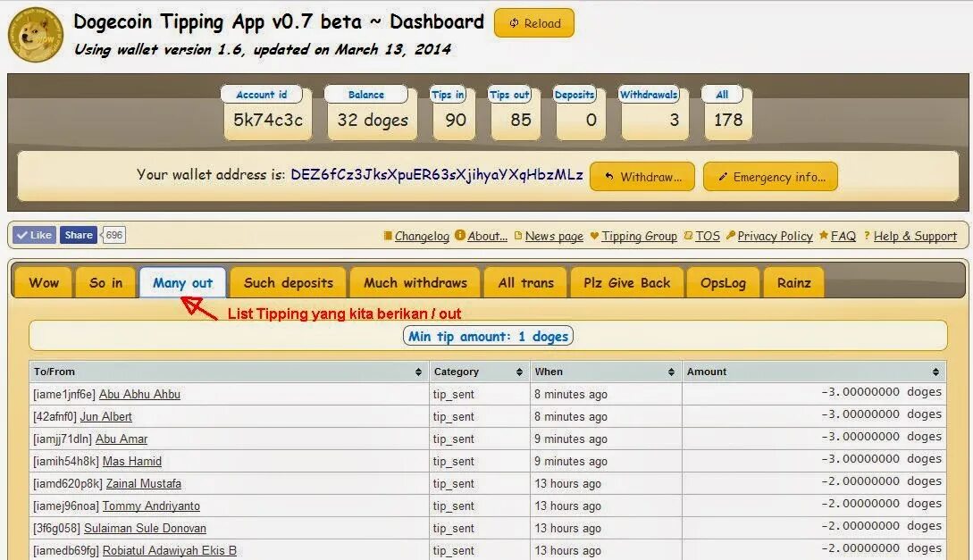Screen dimensions: 973x560
Task: Click the key icon beside Privacy Policy
Action: tap(730, 236)
